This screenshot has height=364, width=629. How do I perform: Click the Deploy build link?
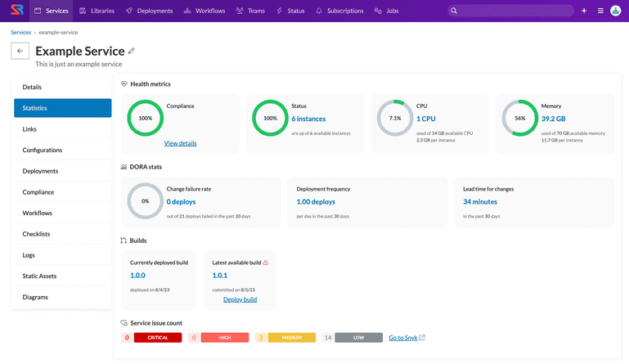(x=240, y=299)
